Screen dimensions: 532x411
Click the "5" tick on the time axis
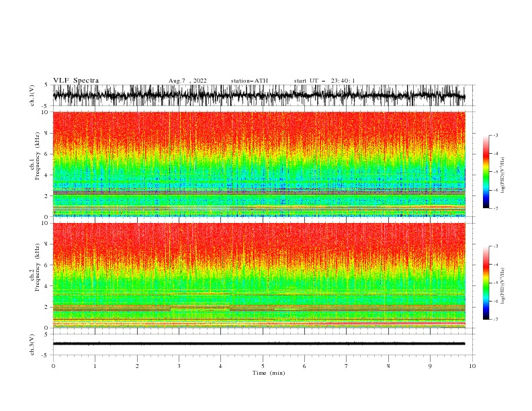coord(263,366)
